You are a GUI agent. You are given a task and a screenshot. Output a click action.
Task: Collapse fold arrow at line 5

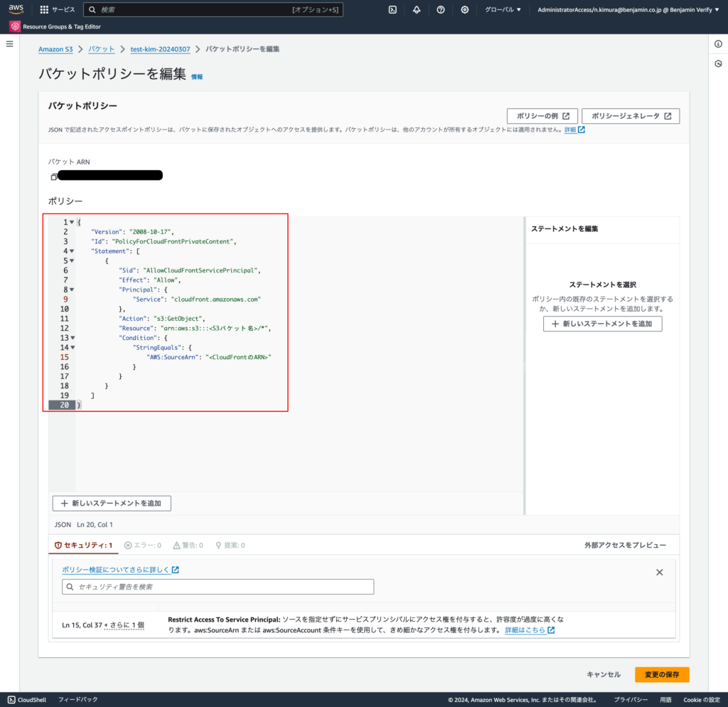72,260
